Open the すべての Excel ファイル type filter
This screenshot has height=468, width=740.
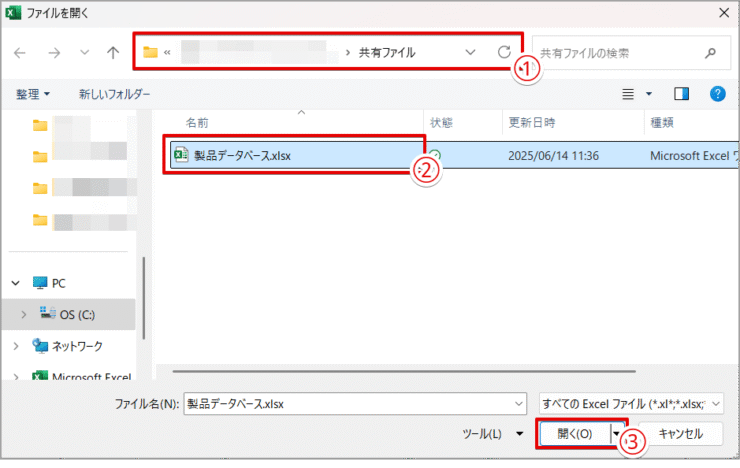[631, 404]
